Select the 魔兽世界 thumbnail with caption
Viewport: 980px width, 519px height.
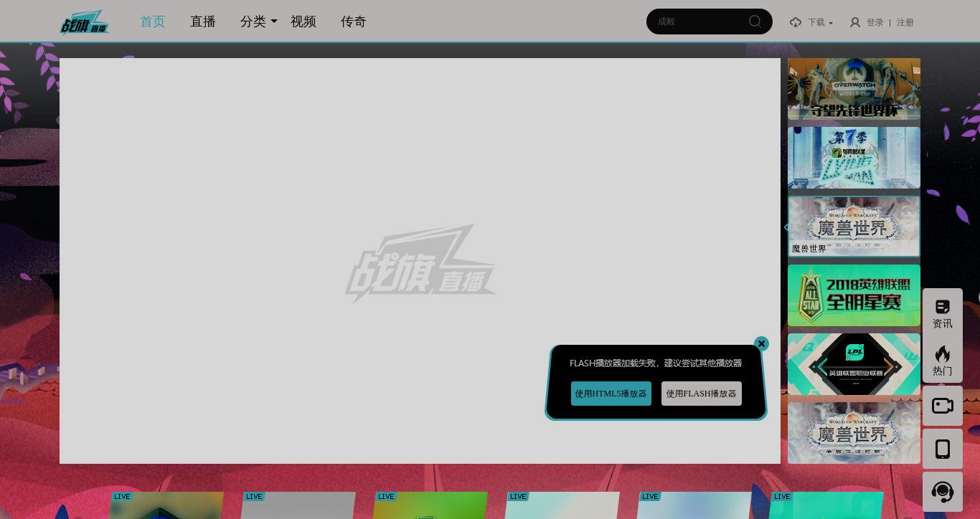pyautogui.click(x=854, y=227)
